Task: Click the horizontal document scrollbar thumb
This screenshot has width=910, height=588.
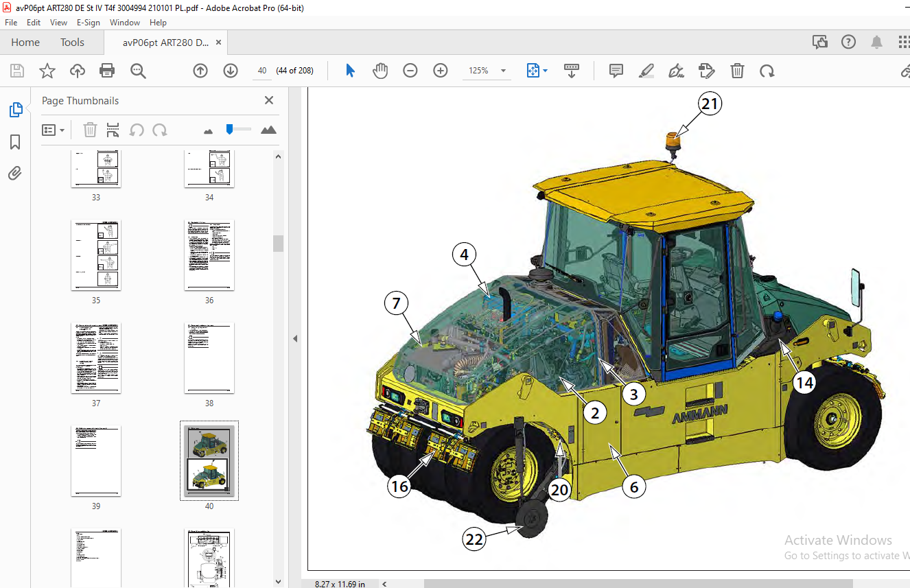Action: 638,583
